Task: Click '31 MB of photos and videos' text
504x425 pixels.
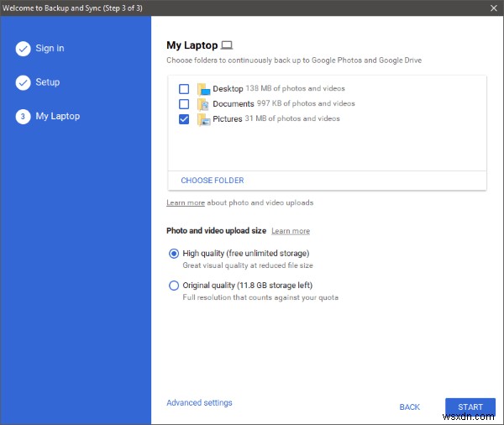Action: pos(292,118)
